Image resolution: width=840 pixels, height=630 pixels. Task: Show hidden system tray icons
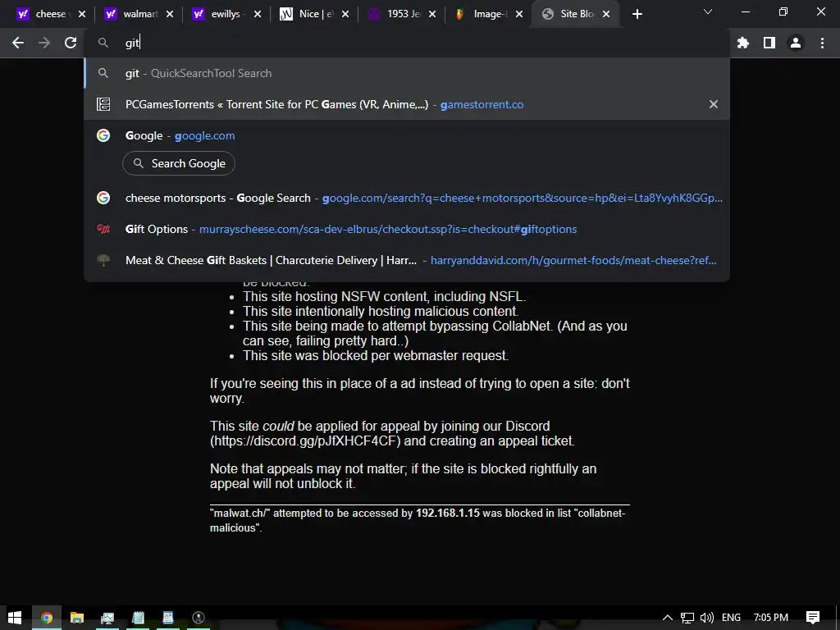point(668,618)
